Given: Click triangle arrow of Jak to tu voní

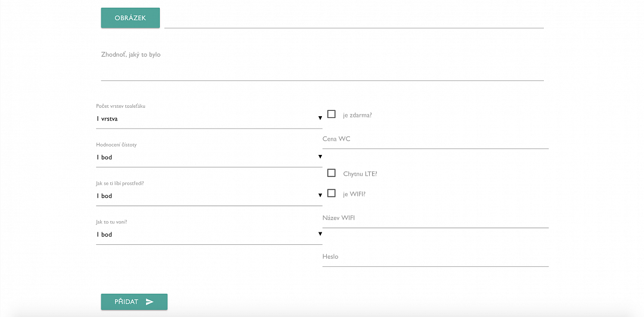Looking at the screenshot, I should pos(320,234).
